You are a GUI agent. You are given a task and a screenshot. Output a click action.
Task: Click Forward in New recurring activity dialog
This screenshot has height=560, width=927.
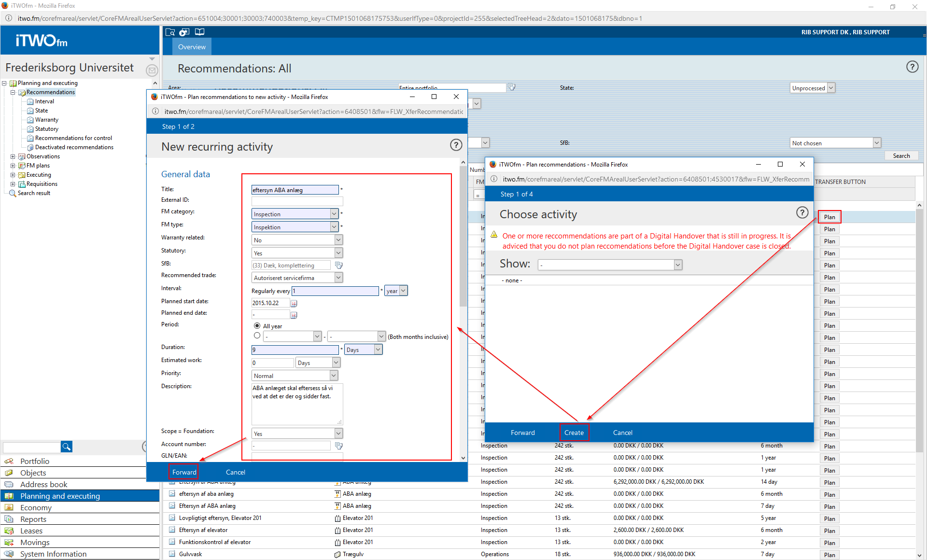coord(184,472)
